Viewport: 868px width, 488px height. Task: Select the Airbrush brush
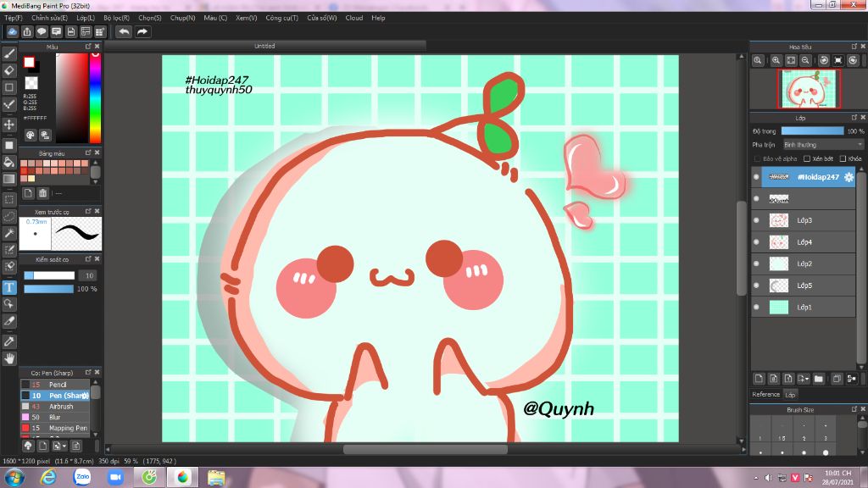click(55, 406)
